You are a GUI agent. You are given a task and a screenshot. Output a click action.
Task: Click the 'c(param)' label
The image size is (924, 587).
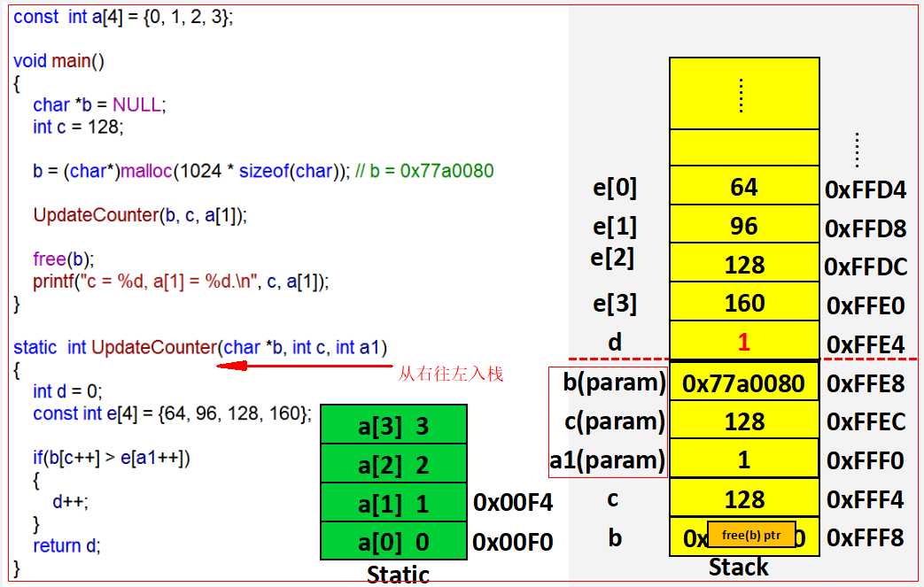click(615, 421)
